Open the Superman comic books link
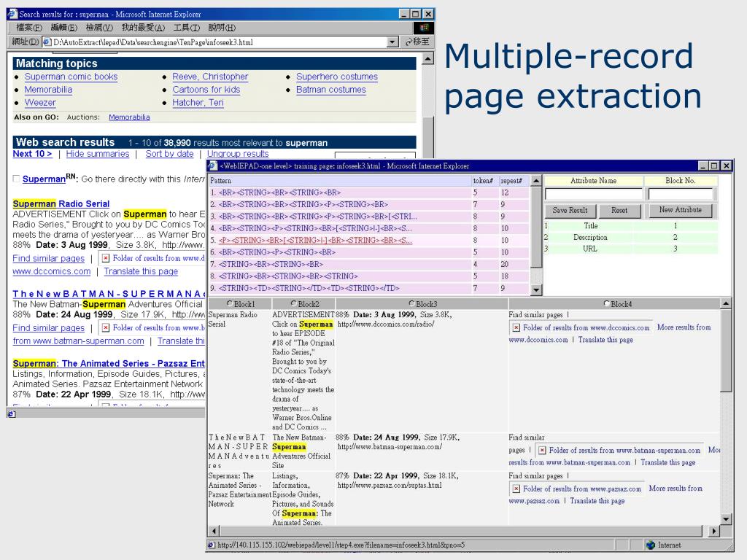 coord(71,77)
